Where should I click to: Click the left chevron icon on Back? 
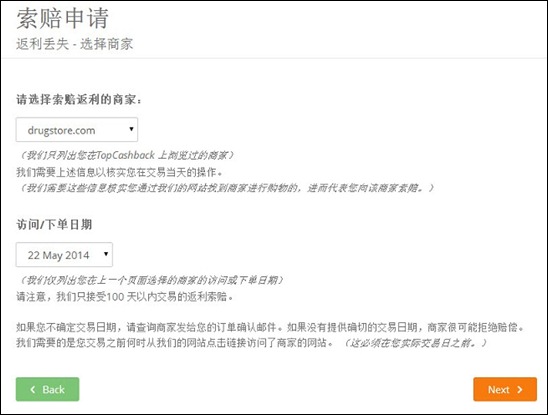(33, 389)
